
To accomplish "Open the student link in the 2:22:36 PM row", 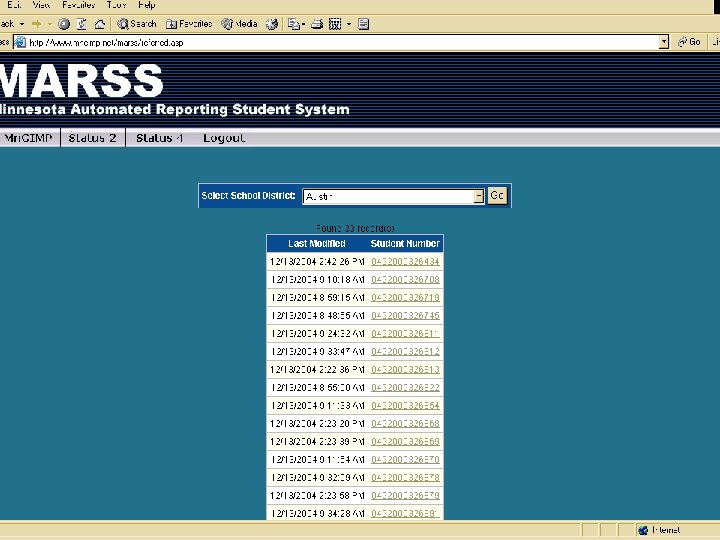I will 405,370.
